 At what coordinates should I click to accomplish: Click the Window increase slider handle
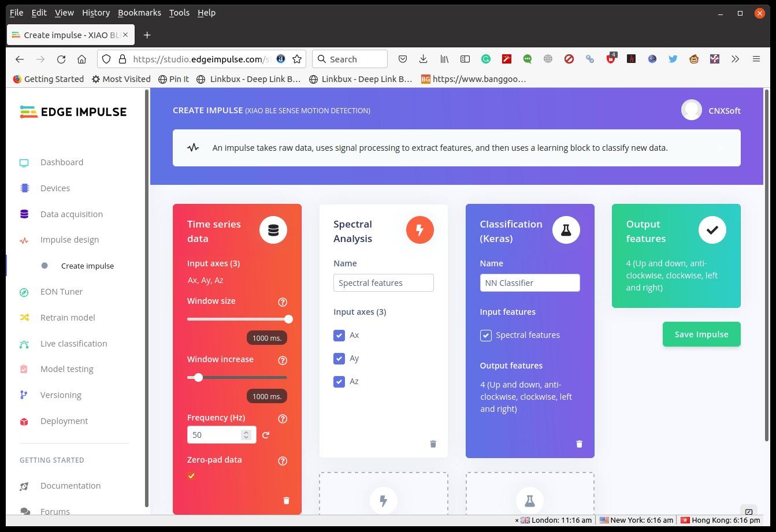[199, 377]
